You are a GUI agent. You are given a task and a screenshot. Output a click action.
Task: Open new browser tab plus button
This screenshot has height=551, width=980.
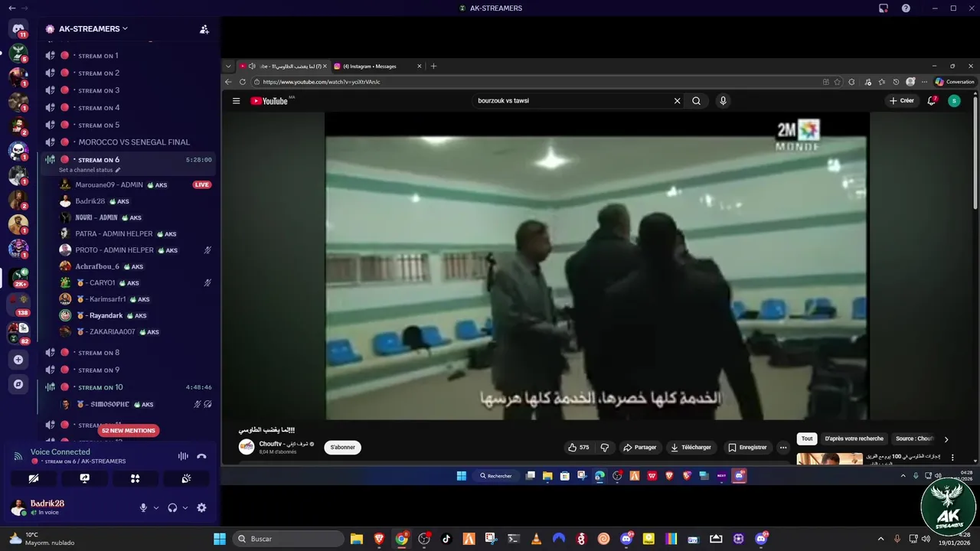tap(433, 67)
